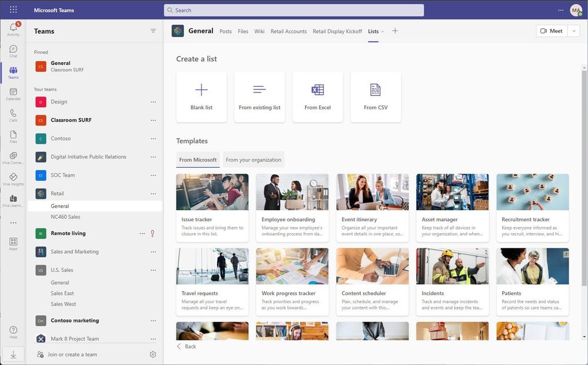
Task: Open more options for Classroom SURF team
Action: 153,120
